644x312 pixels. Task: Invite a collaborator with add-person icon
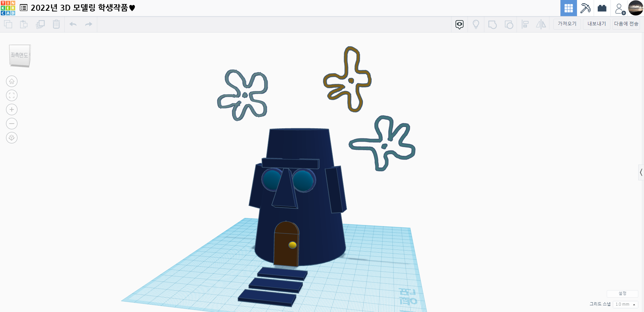[620, 8]
